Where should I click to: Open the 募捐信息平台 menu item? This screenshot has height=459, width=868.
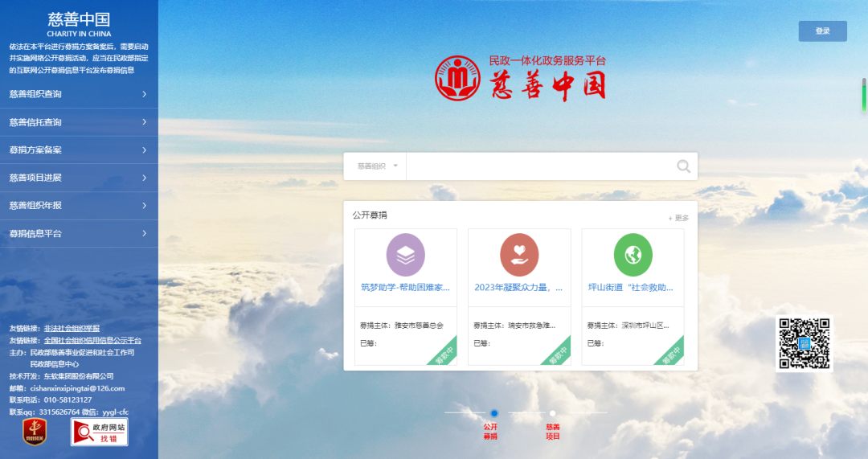tap(79, 234)
